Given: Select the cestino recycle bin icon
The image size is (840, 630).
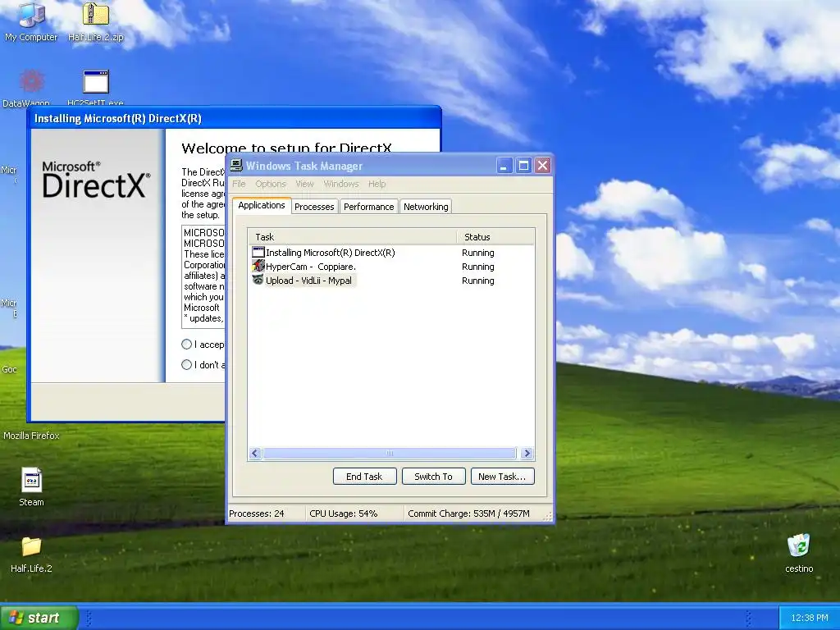Looking at the screenshot, I should (799, 552).
